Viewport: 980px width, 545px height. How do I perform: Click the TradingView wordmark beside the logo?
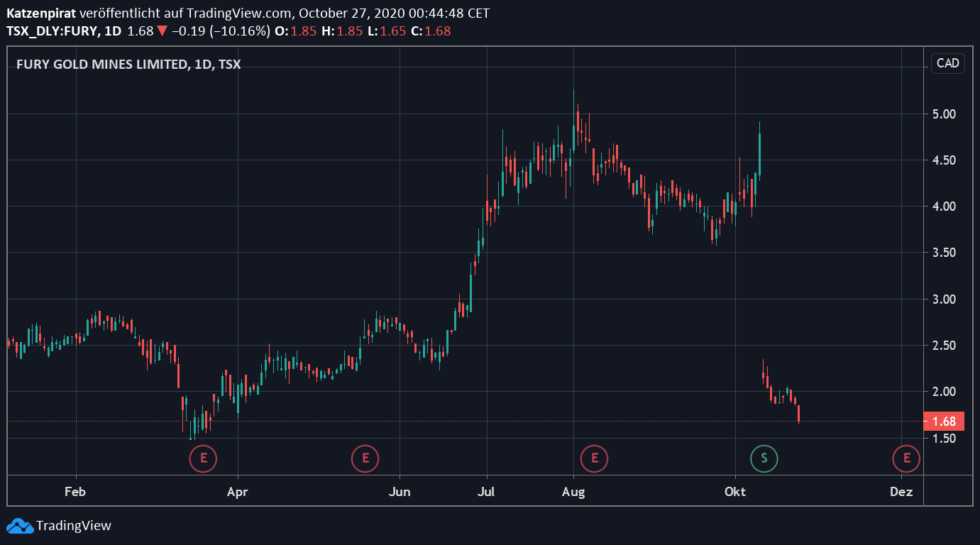tap(74, 526)
